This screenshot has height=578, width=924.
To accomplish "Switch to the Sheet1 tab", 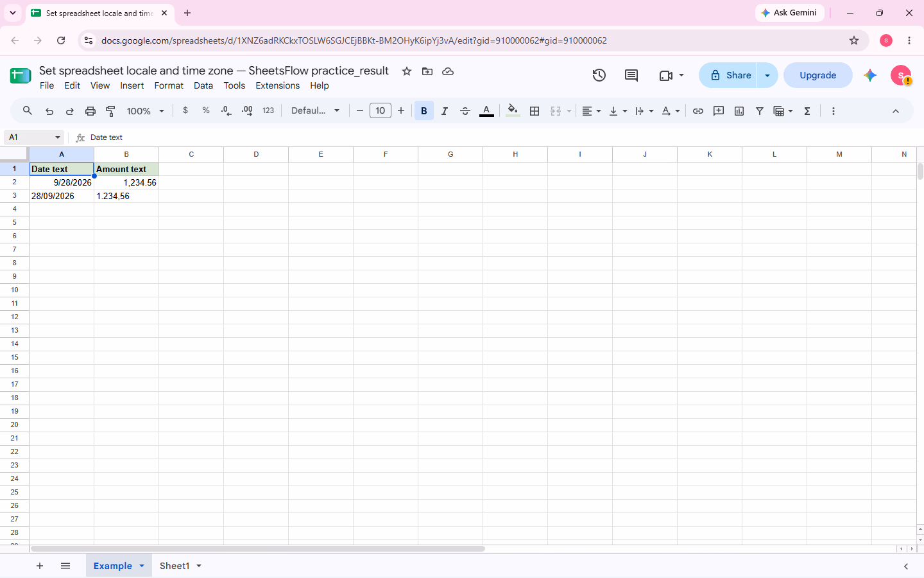I will pyautogui.click(x=175, y=566).
